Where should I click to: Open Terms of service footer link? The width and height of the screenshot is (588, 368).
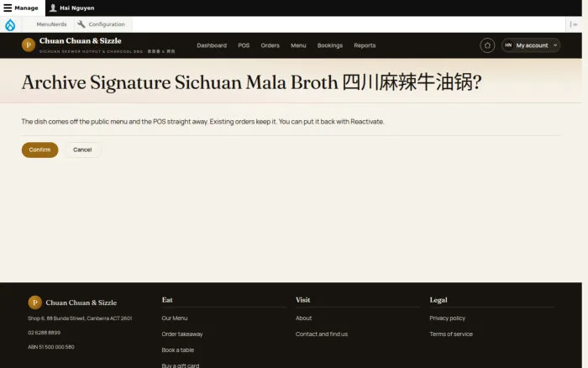451,334
